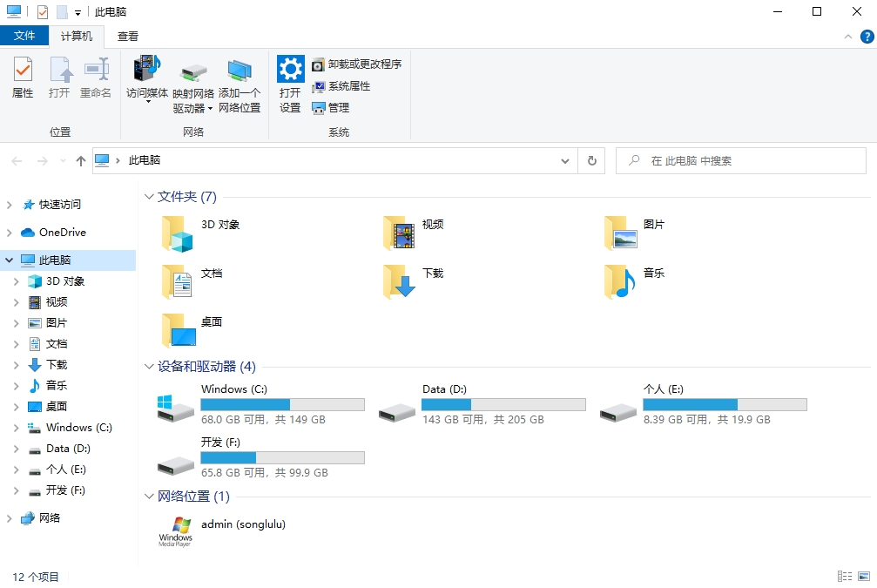
Task: Click the blue help question mark icon
Action: click(867, 37)
